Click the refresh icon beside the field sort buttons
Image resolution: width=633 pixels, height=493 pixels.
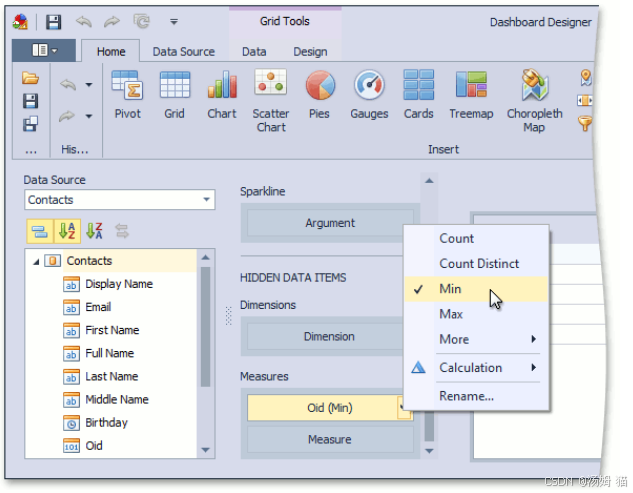pyautogui.click(x=122, y=231)
